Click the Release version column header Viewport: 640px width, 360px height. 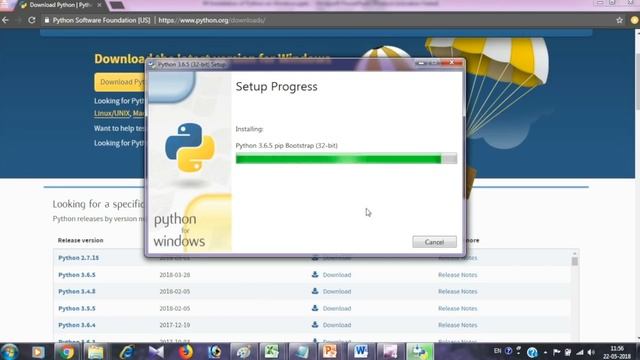pyautogui.click(x=80, y=240)
